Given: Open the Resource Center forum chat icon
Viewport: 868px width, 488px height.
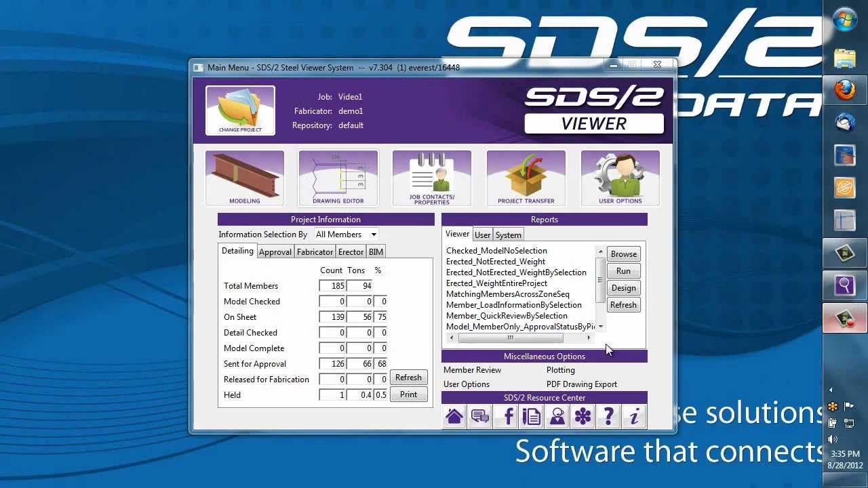Looking at the screenshot, I should coord(480,416).
